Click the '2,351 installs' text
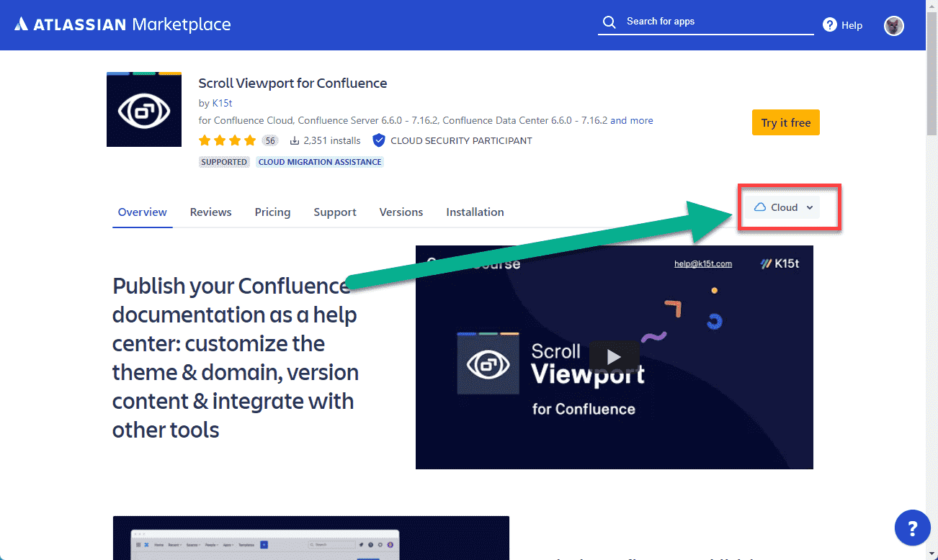This screenshot has height=560, width=938. pyautogui.click(x=332, y=140)
